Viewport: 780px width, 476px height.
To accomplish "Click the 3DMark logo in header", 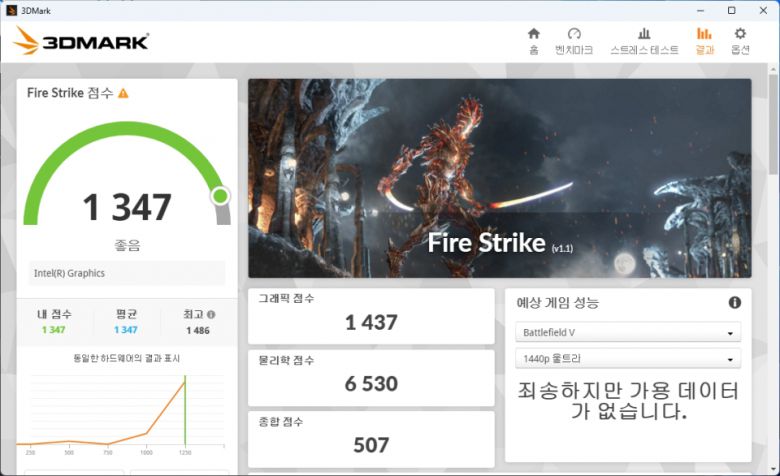I will point(81,41).
